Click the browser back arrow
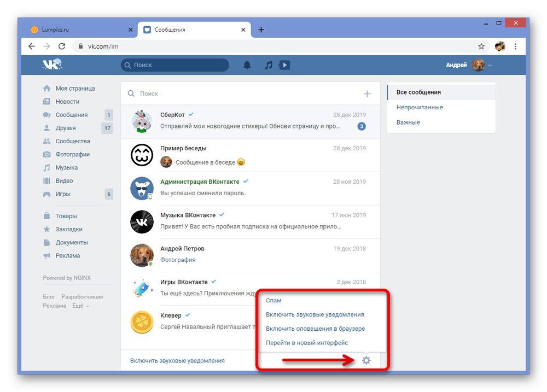Image resolution: width=547 pixels, height=392 pixels. [x=32, y=46]
